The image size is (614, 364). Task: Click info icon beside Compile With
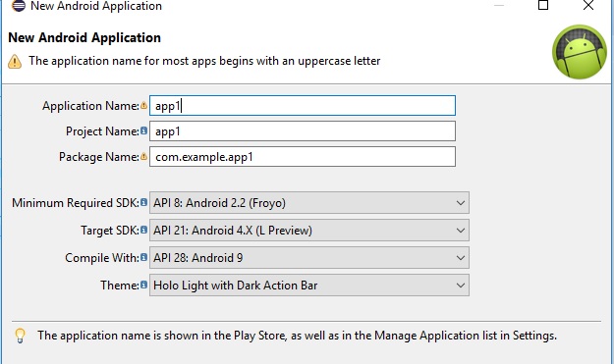point(143,257)
